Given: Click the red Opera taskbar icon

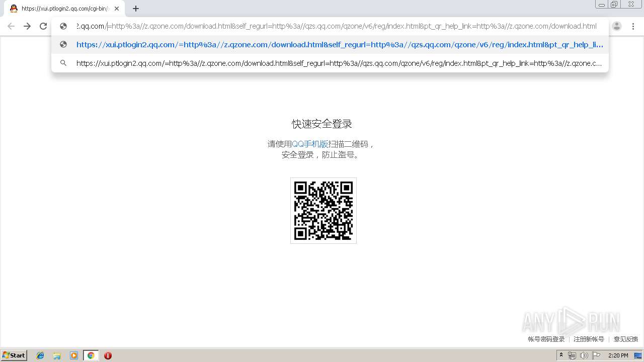Looking at the screenshot, I should point(108,355).
